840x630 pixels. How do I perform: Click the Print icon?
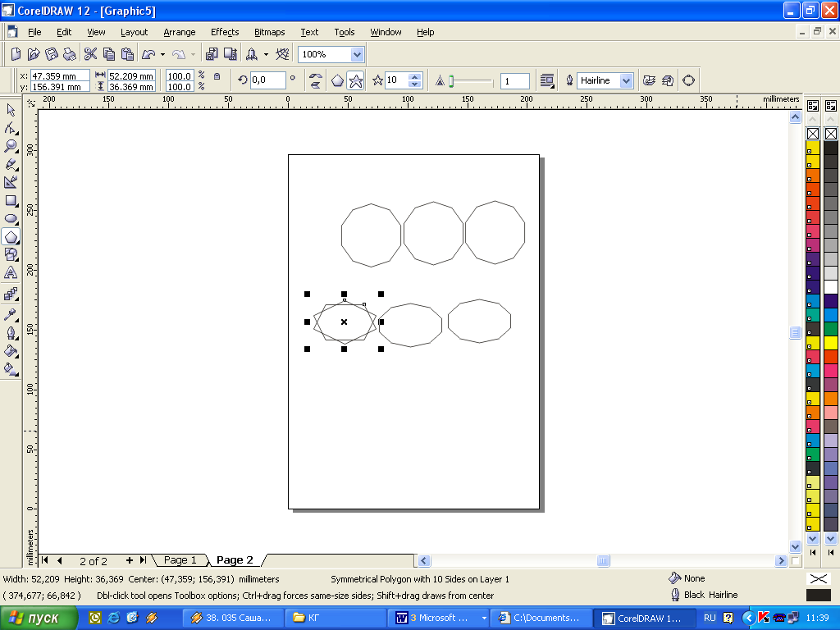point(69,54)
